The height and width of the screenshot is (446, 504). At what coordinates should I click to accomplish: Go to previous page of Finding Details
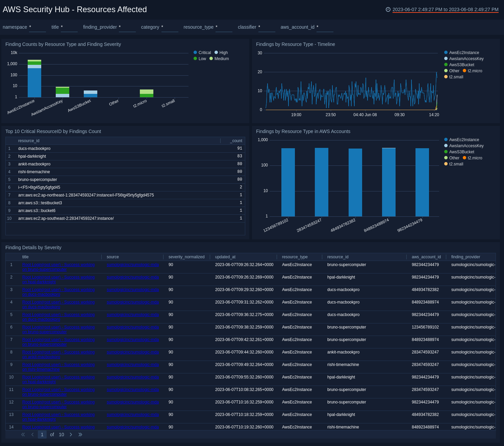tap(32, 435)
